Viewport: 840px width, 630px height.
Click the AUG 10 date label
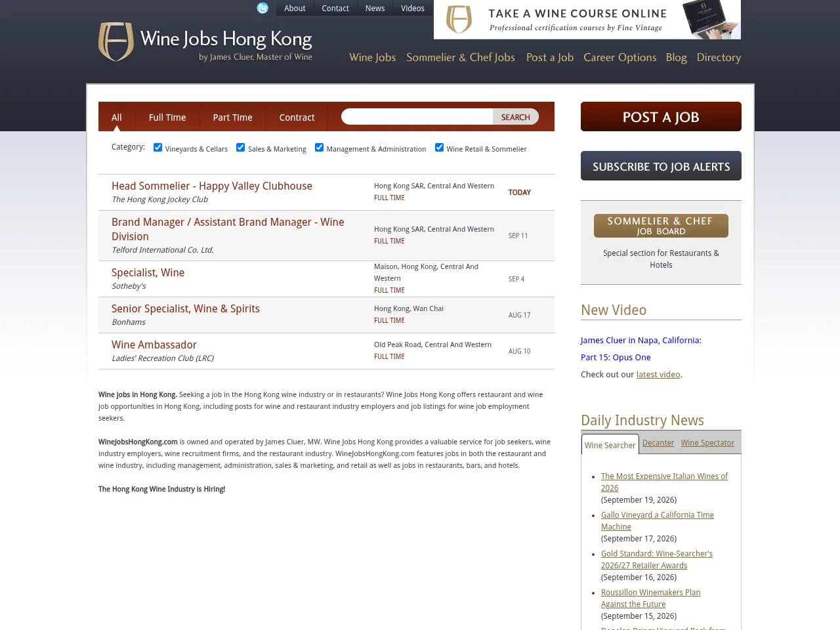pyautogui.click(x=520, y=351)
